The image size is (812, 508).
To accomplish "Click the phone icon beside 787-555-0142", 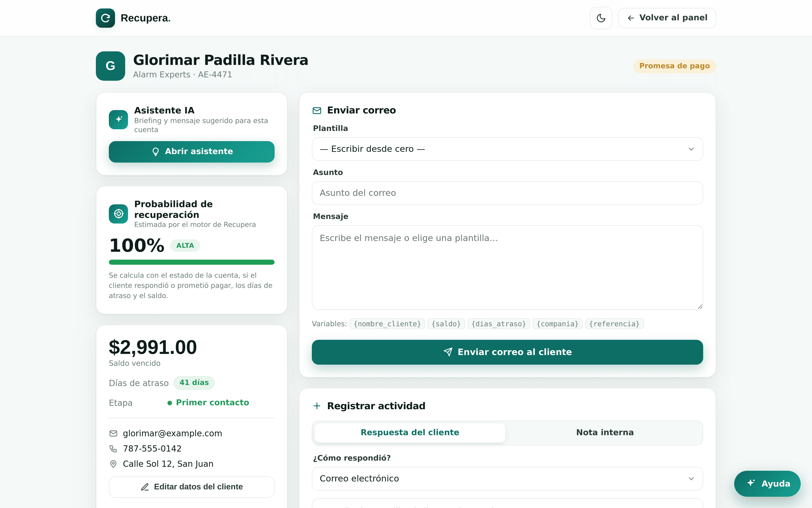I will pyautogui.click(x=113, y=449).
